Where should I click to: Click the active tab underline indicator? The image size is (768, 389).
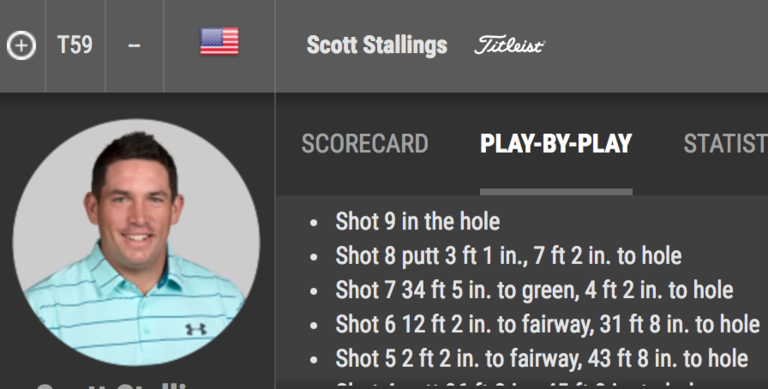click(x=556, y=192)
